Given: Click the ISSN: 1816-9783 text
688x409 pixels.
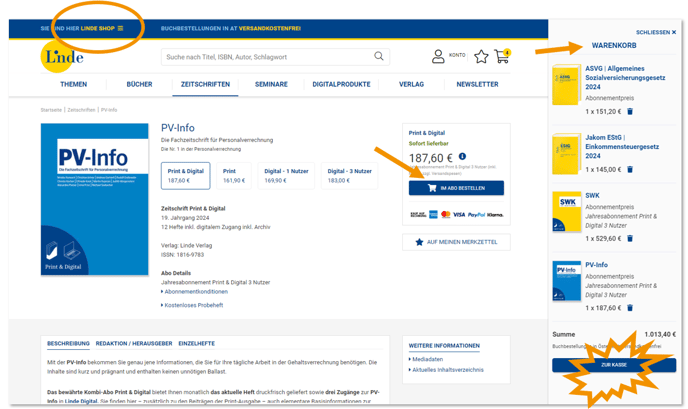Looking at the screenshot, I should click(183, 255).
